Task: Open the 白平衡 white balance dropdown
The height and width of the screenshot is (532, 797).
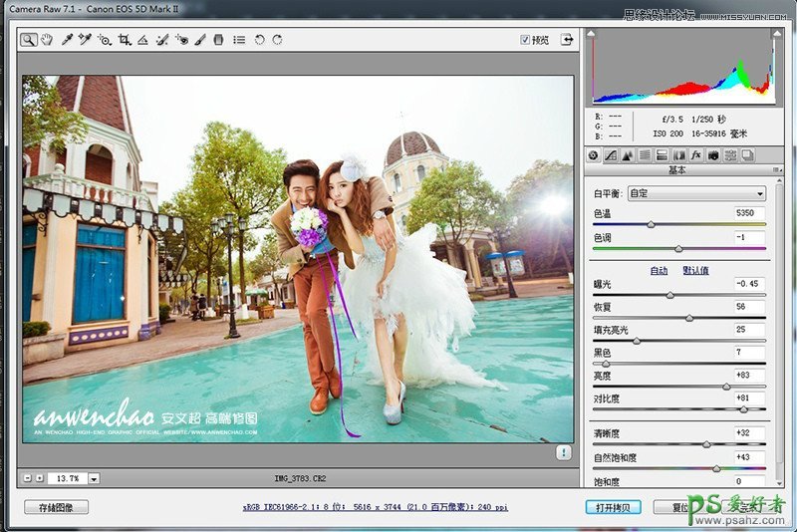Action: 696,193
